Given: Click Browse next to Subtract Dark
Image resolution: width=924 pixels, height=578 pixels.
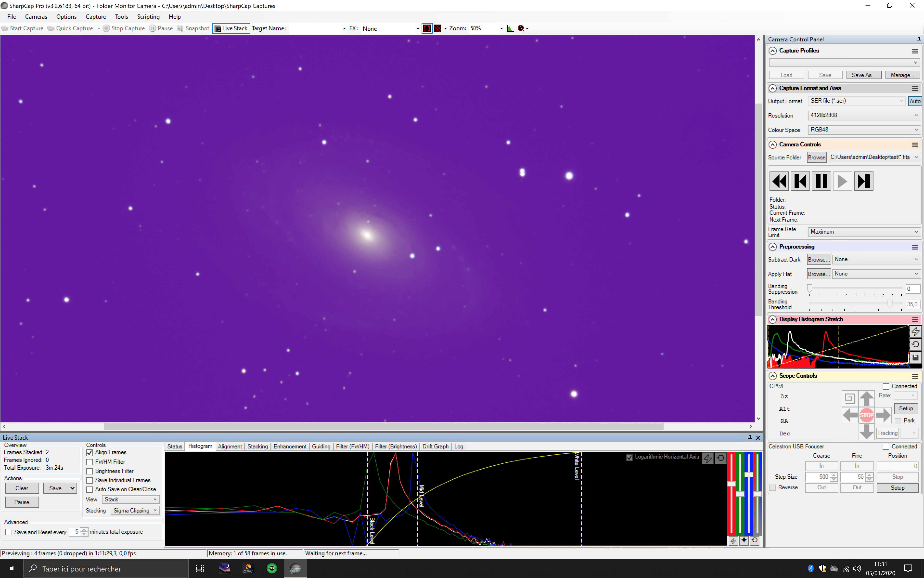Looking at the screenshot, I should tap(819, 260).
